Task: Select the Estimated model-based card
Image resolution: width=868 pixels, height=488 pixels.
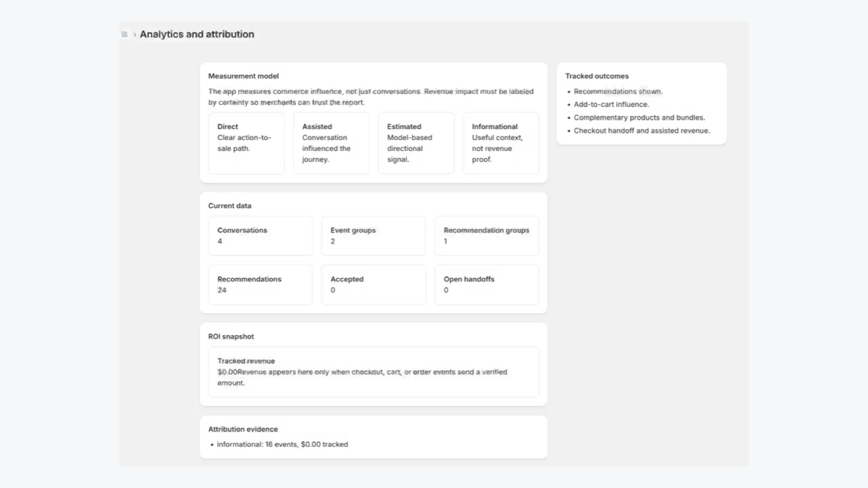Action: (416, 143)
